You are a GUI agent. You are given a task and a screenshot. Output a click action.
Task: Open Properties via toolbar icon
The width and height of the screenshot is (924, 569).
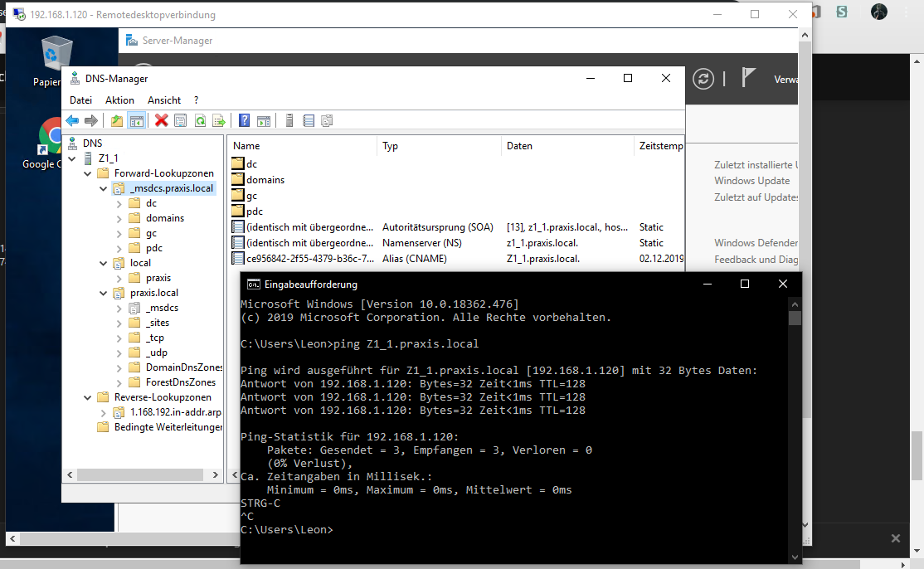click(x=180, y=121)
